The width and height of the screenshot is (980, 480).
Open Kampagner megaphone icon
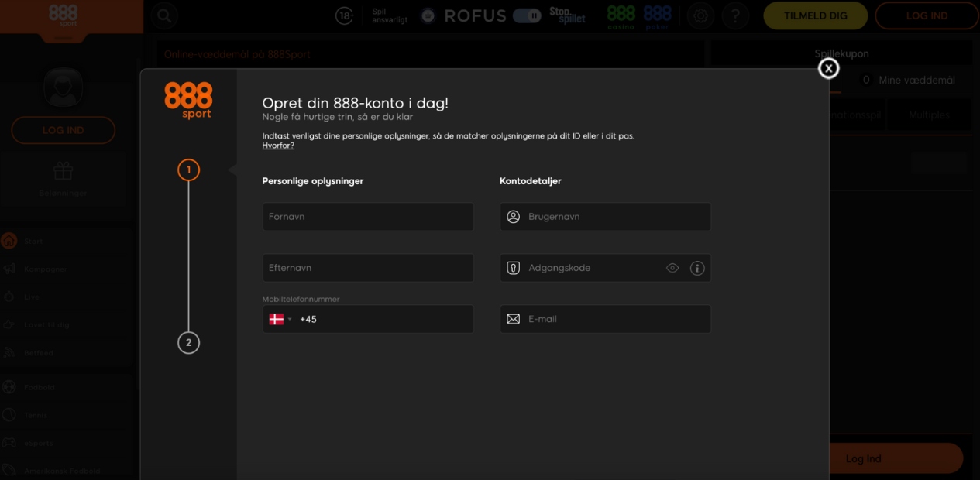[9, 269]
